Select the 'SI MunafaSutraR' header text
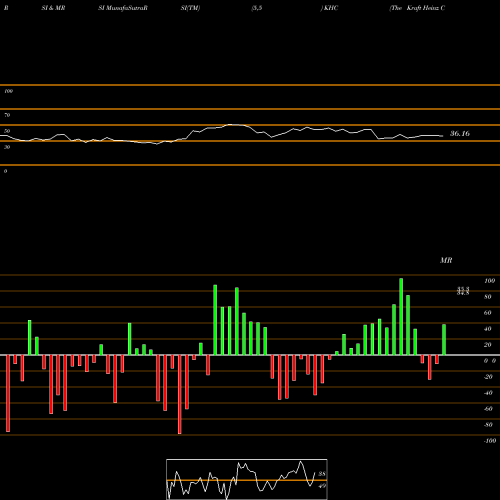 tap(123, 8)
